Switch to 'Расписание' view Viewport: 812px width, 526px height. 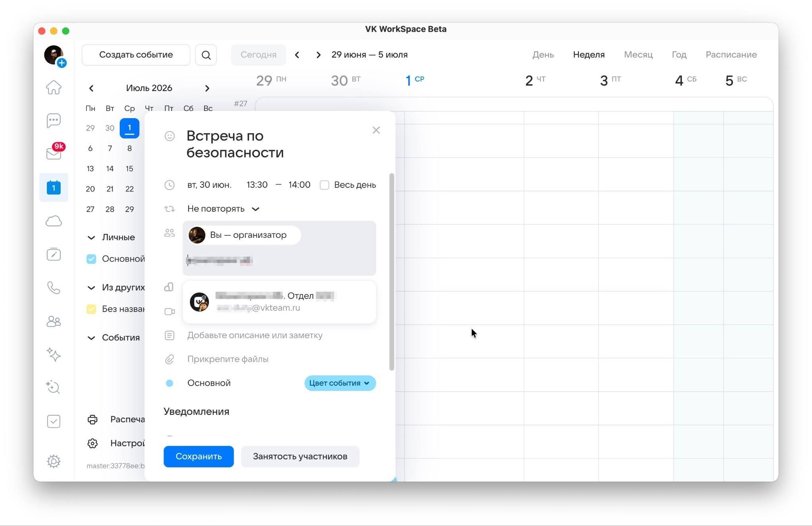pyautogui.click(x=731, y=55)
